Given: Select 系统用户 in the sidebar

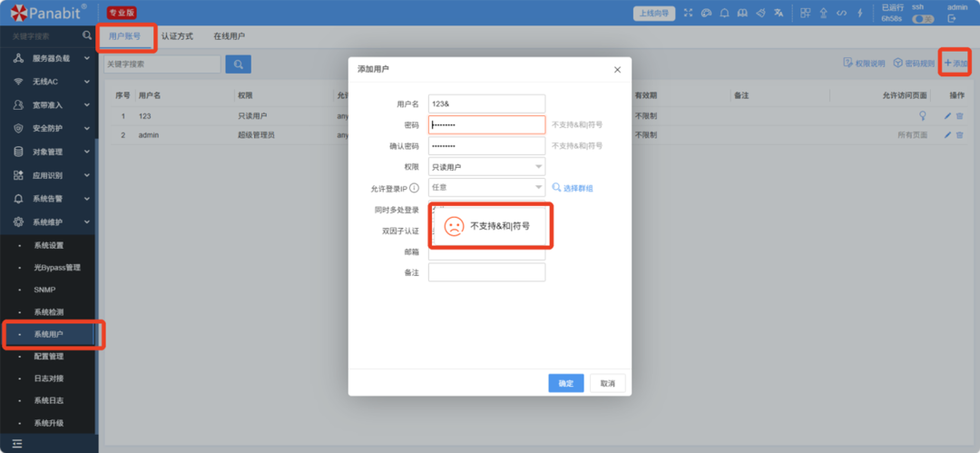Looking at the screenshot, I should pyautogui.click(x=49, y=334).
